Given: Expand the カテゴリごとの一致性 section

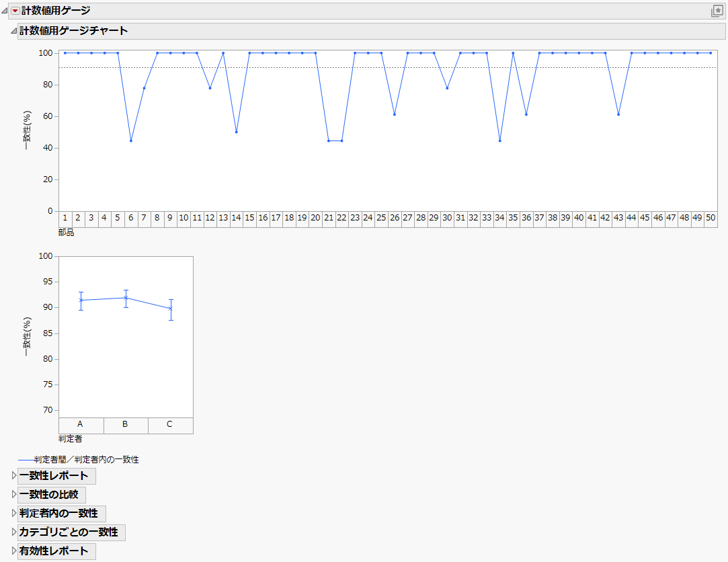Looking at the screenshot, I should [69, 532].
